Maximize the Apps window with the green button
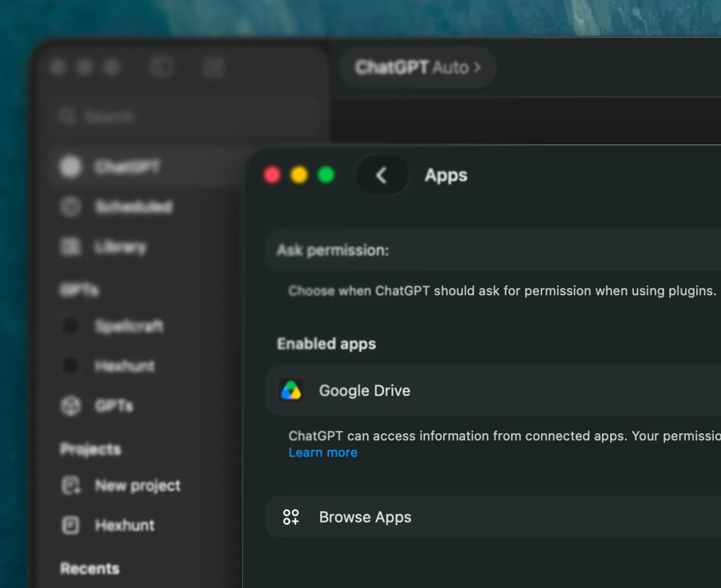The width and height of the screenshot is (721, 588). pyautogui.click(x=326, y=175)
